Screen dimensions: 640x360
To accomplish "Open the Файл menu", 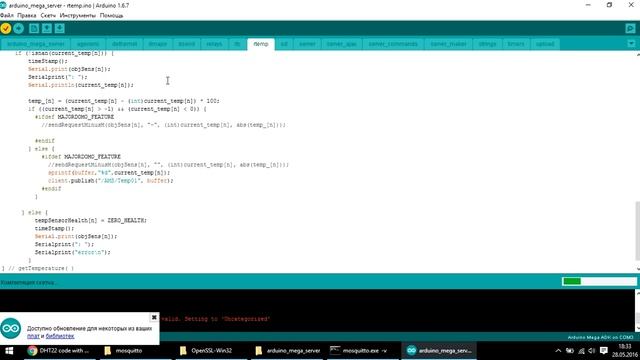I will point(7,16).
